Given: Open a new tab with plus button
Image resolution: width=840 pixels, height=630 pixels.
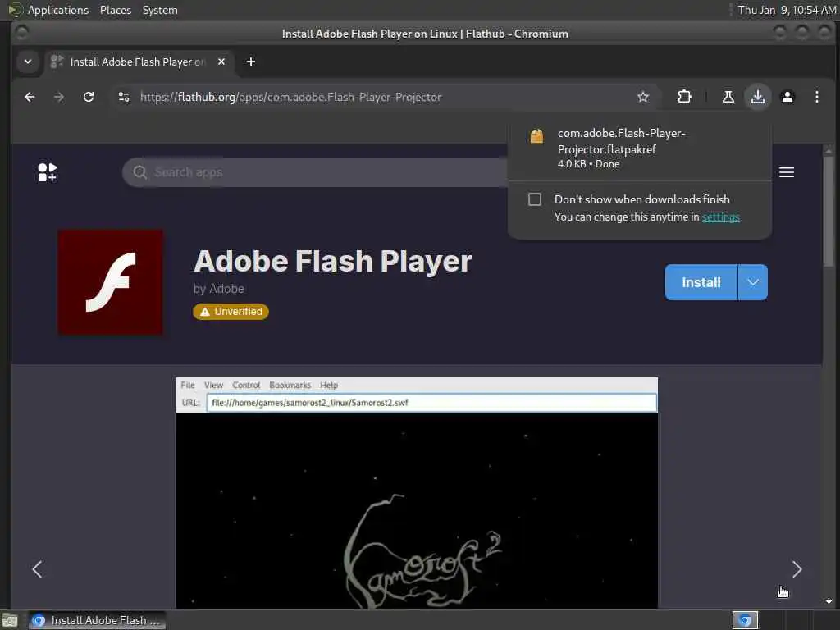Looking at the screenshot, I should click(x=251, y=62).
